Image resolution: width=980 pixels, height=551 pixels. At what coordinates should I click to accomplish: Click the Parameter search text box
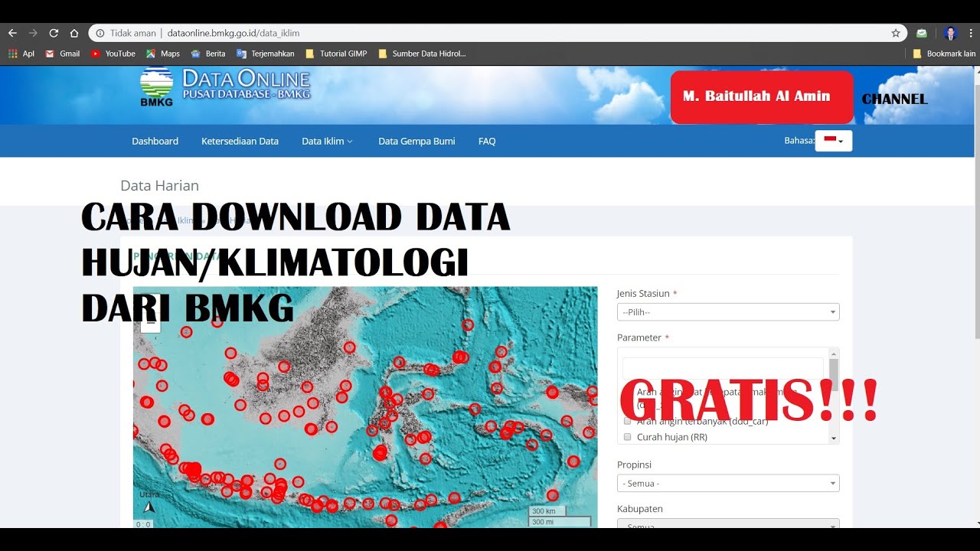(x=723, y=368)
